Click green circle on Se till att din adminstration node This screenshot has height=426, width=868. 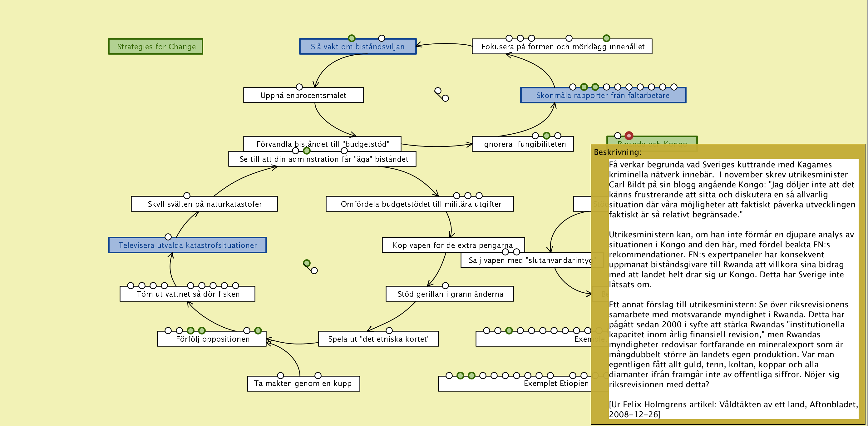(x=307, y=151)
